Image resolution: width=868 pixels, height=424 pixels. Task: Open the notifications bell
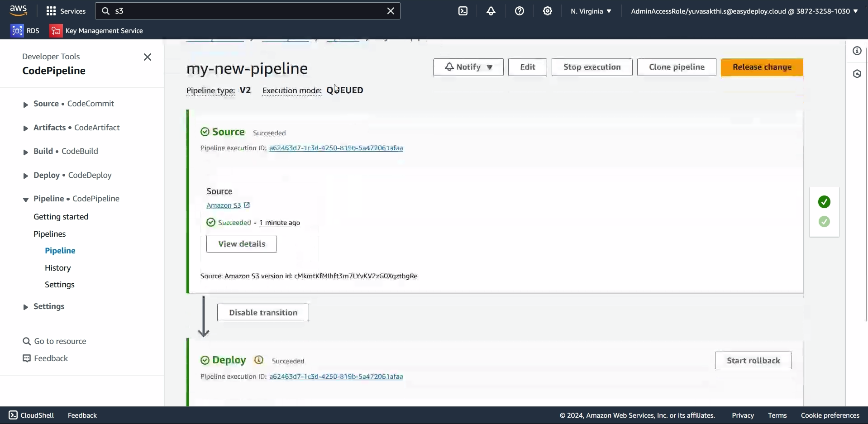pos(491,11)
